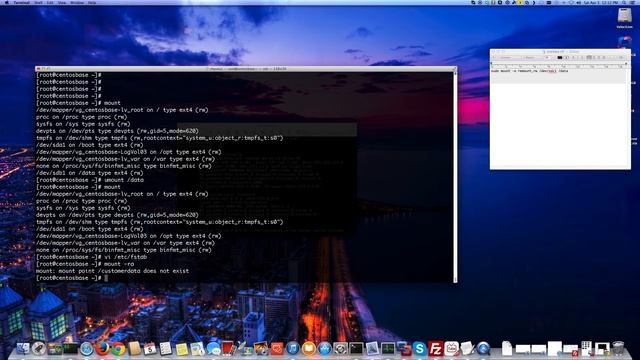This screenshot has width=640, height=360.
Task: Click the Terminal icon in the Dock
Action: [356, 349]
